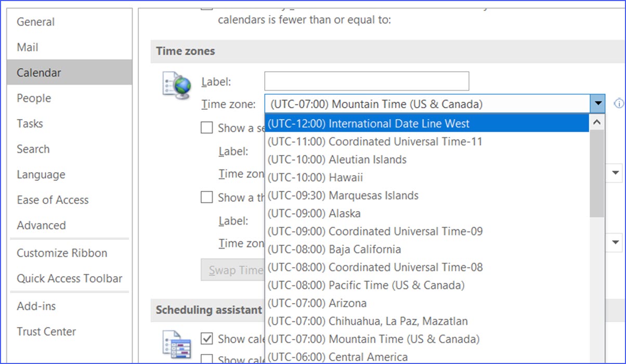Click inside the Label text field

[x=366, y=81]
